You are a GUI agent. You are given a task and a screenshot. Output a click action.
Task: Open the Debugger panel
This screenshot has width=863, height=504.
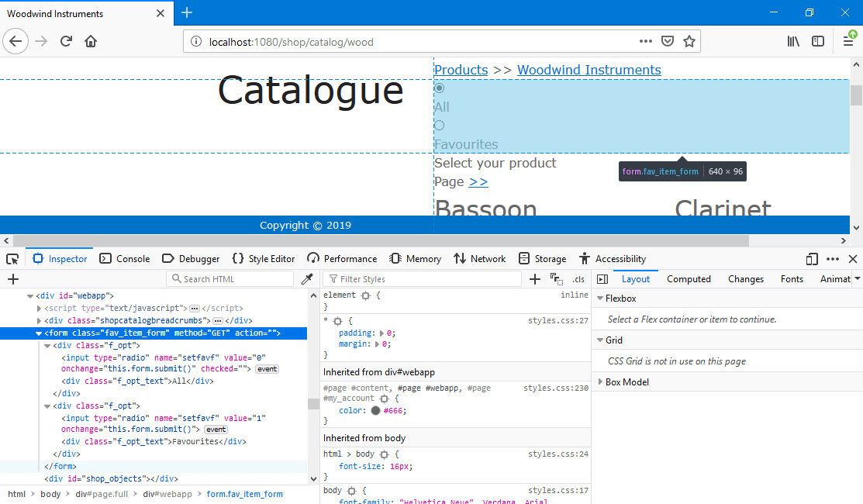[191, 259]
